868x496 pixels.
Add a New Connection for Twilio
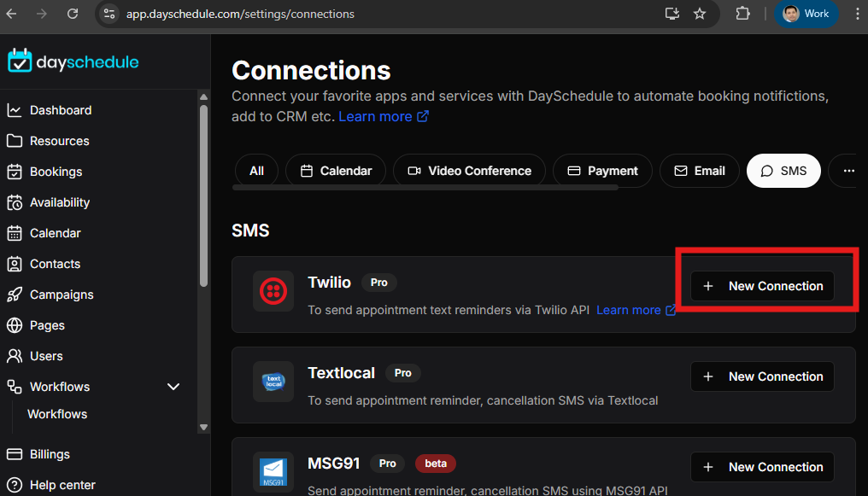click(x=762, y=286)
